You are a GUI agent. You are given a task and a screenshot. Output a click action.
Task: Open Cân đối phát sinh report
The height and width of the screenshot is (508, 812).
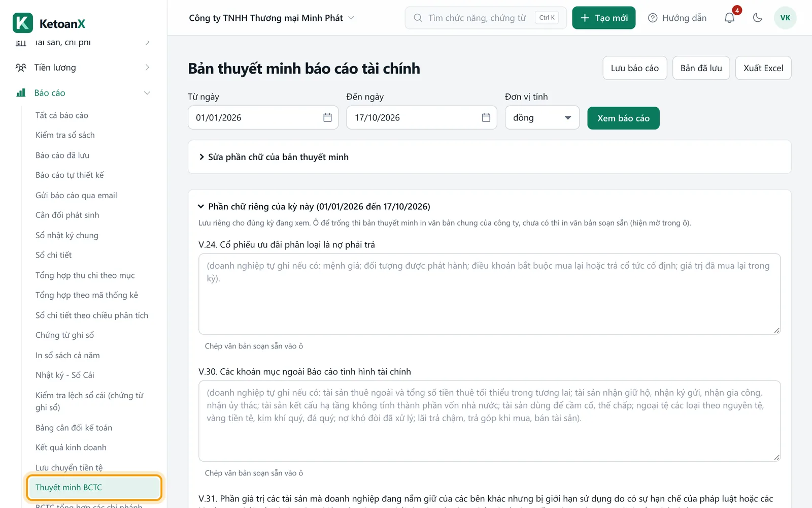tap(67, 215)
